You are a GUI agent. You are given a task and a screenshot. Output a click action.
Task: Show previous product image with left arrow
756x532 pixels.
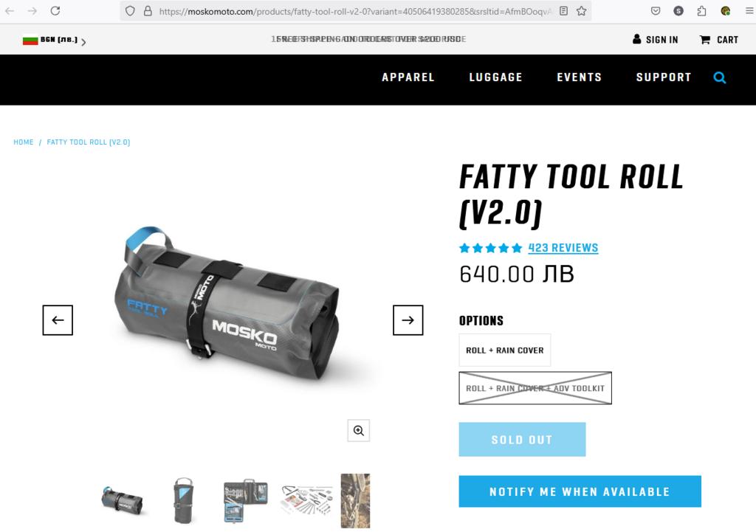click(x=58, y=320)
